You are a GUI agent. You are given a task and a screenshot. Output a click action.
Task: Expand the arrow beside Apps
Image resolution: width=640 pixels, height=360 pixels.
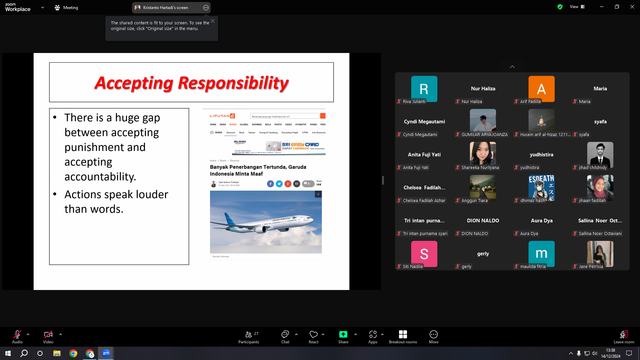382,334
